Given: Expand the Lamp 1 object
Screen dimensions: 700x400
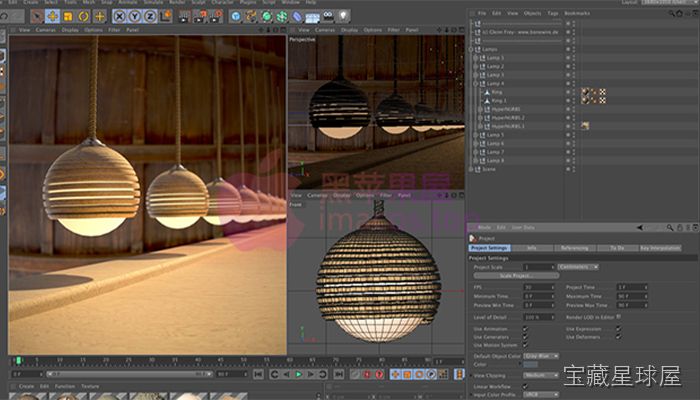Looking at the screenshot, I should 476,58.
